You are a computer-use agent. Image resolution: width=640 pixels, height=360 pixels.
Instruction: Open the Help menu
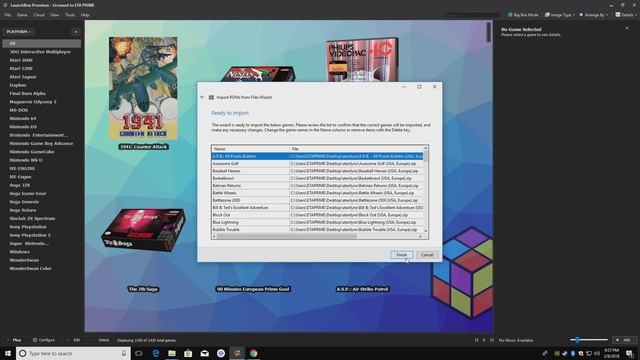[x=85, y=15]
